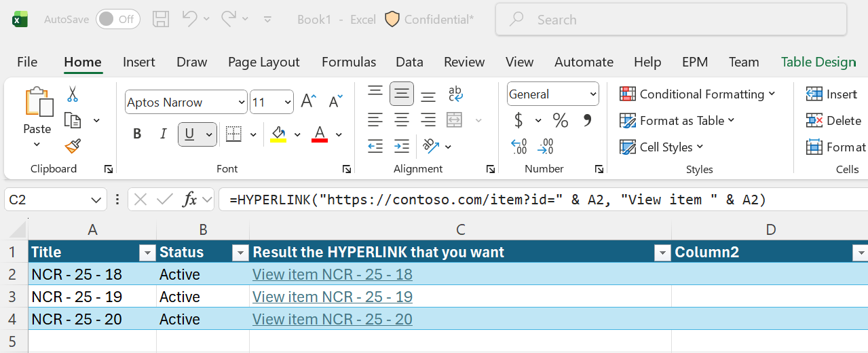Screen dimensions: 868x353
Task: Open Status column filter dropdown
Action: [x=240, y=253]
